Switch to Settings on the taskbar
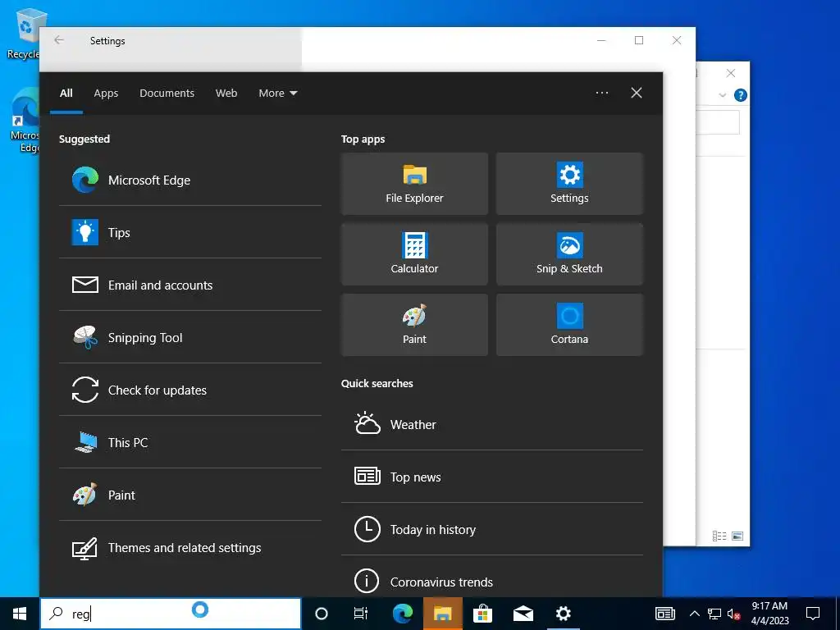Viewport: 840px width, 630px height. coord(563,614)
